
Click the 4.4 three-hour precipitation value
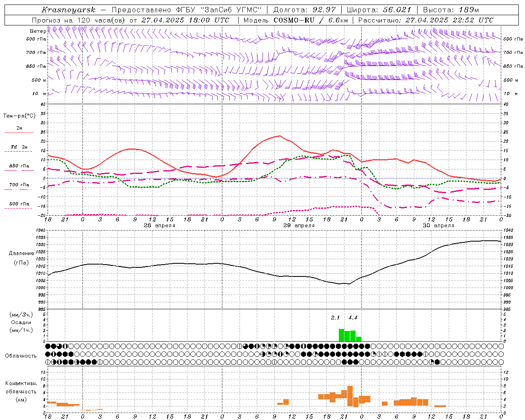point(353,318)
